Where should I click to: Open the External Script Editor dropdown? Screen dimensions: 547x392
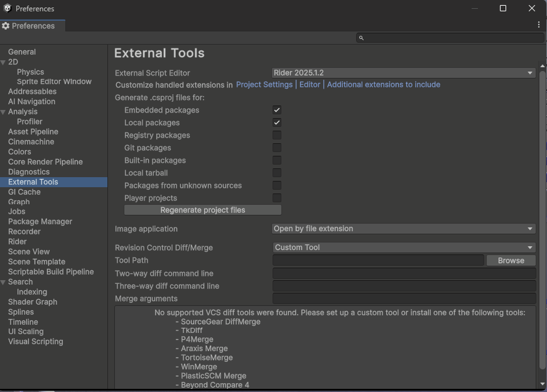pos(403,73)
